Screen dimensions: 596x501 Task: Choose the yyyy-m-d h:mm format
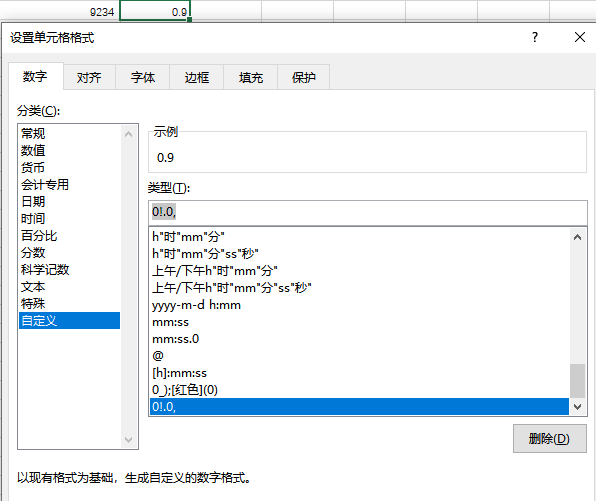point(360,305)
